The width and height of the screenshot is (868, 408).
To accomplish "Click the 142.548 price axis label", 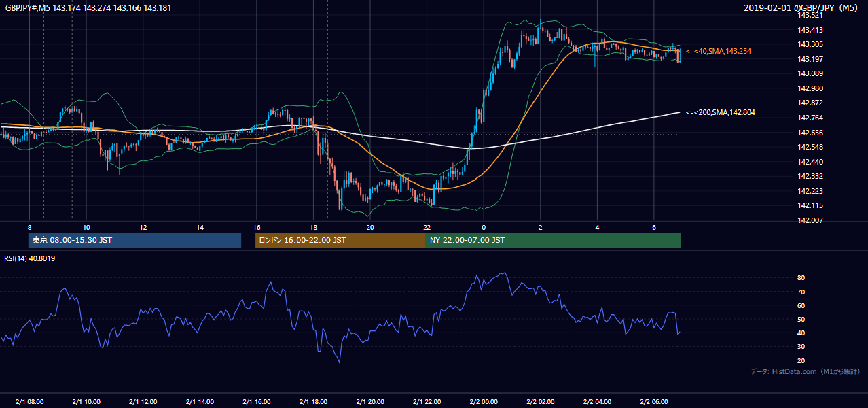I will coord(810,147).
